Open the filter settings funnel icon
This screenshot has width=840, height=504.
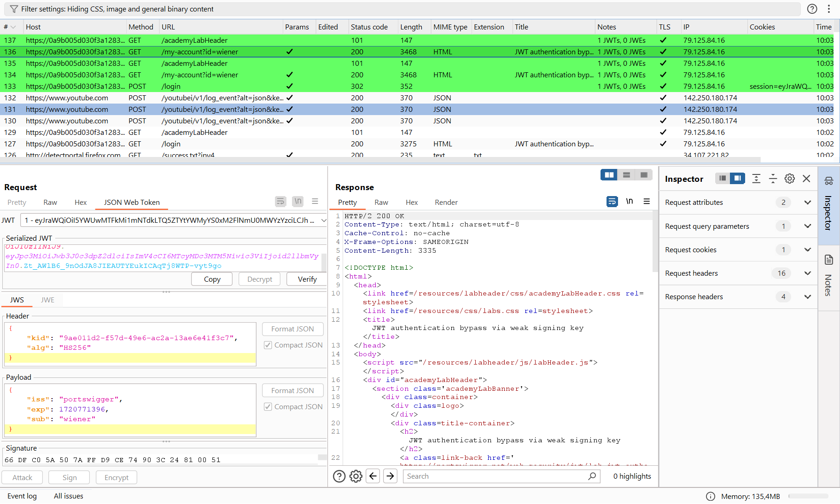(14, 9)
